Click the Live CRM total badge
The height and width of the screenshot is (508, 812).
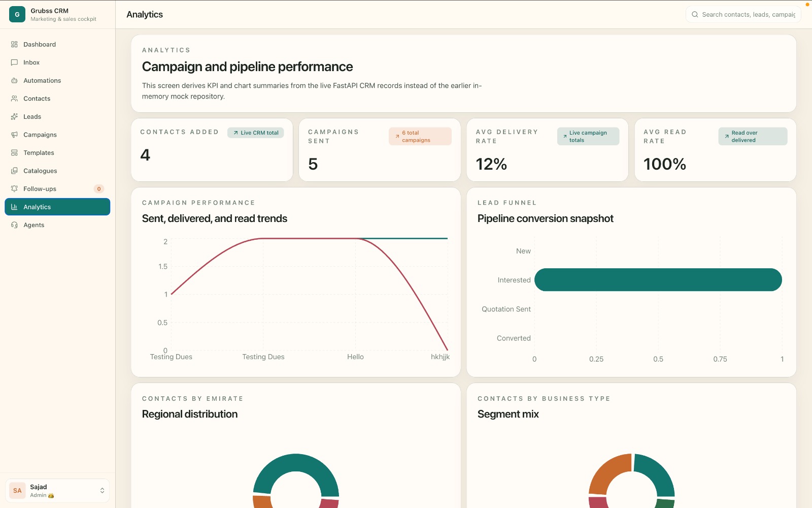(256, 133)
